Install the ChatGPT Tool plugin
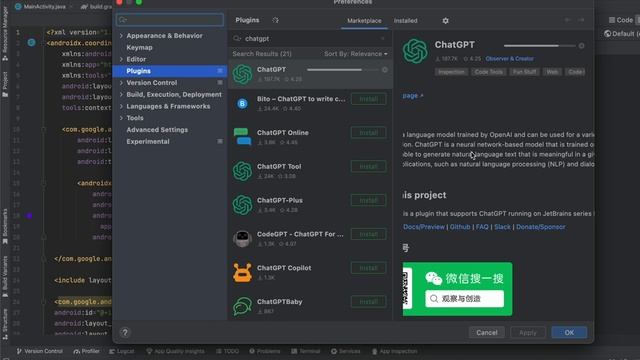This screenshot has height=360, width=640. [x=368, y=167]
